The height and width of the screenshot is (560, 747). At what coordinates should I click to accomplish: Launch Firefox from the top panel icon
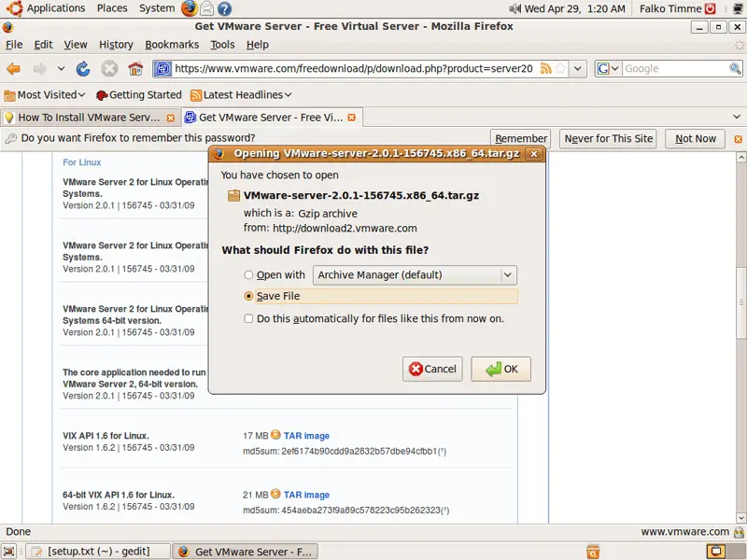pos(190,8)
